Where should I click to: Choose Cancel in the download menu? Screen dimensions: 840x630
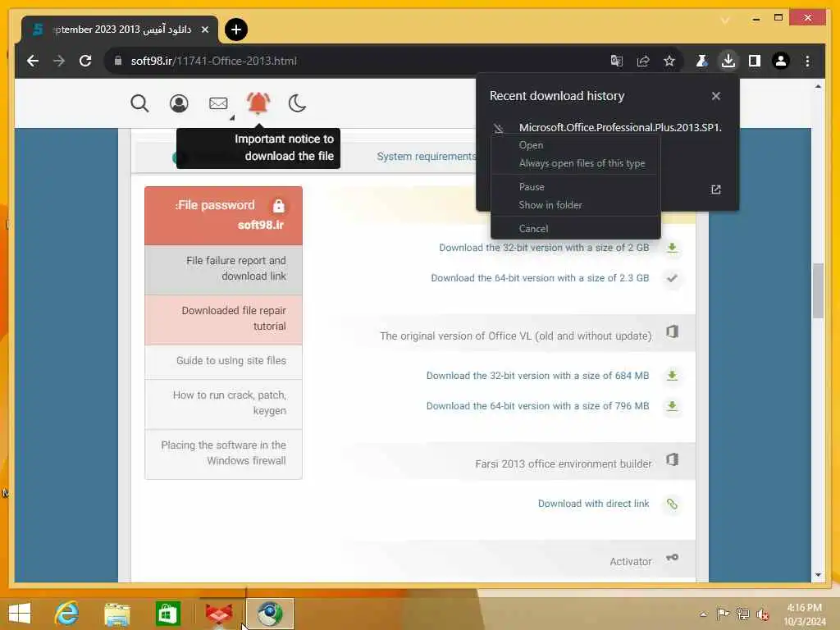click(533, 229)
